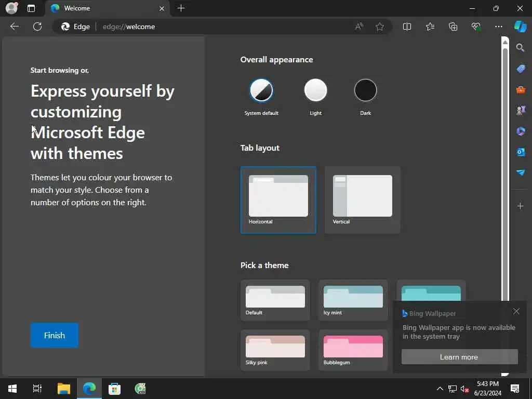The width and height of the screenshot is (532, 399).
Task: Click the Microsoft Edge taskbar icon
Action: 89,389
